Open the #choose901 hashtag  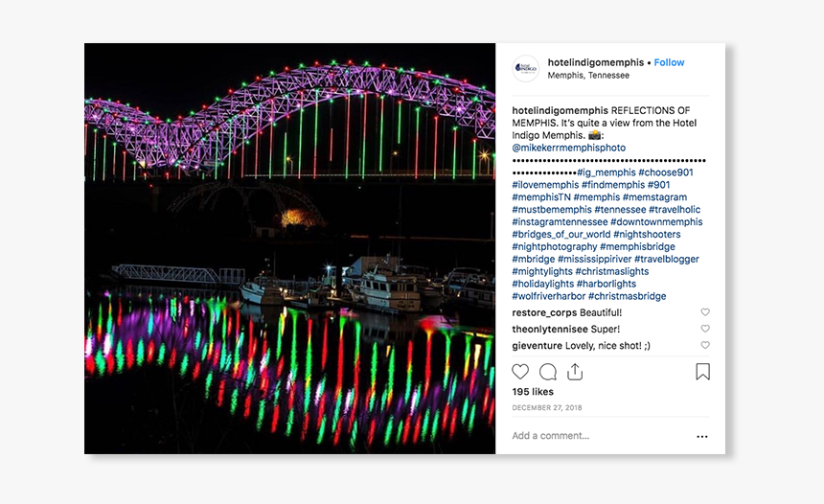[x=665, y=172]
